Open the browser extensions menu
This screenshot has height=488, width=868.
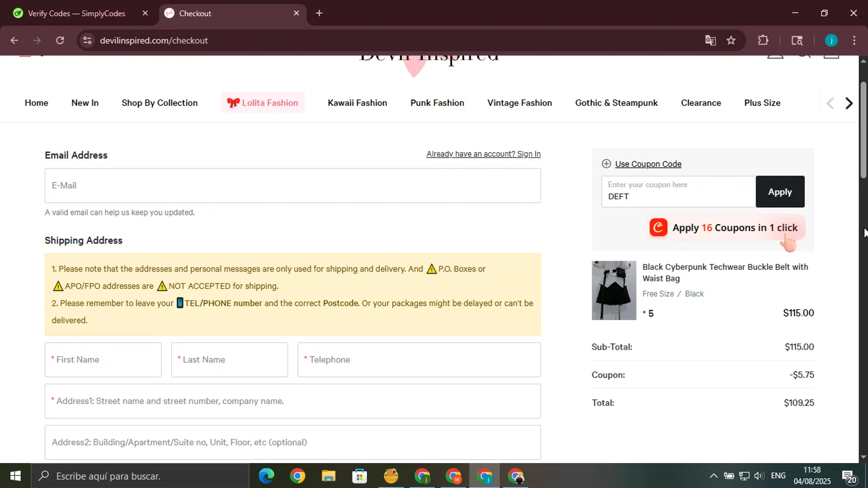pyautogui.click(x=763, y=41)
